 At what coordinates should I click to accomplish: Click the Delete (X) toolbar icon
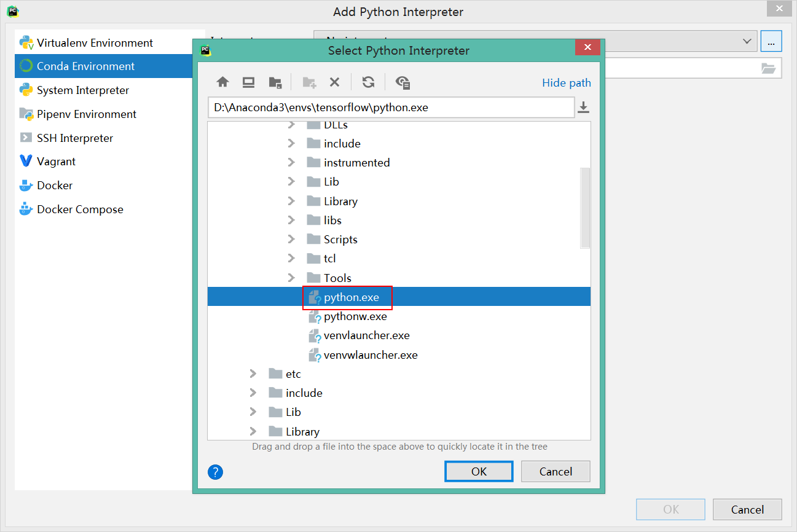(334, 82)
